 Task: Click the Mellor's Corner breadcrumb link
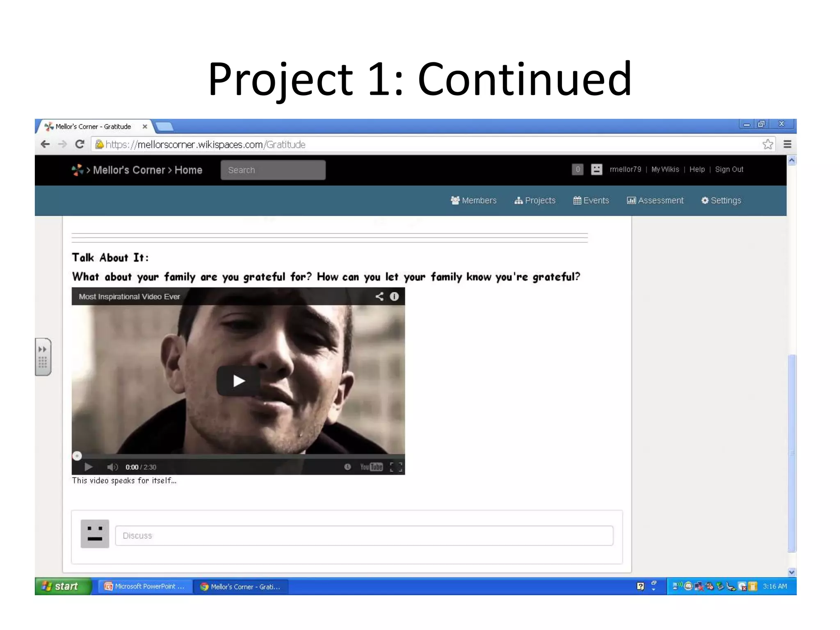129,170
